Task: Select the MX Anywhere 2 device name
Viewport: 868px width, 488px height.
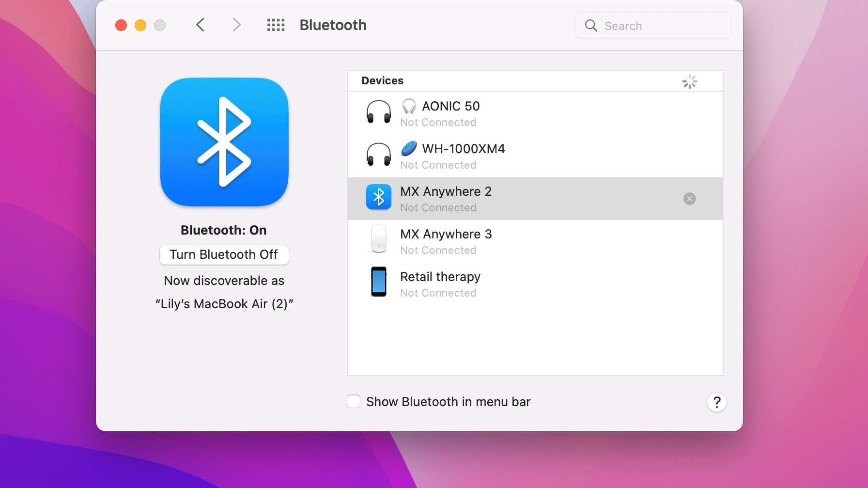Action: [x=446, y=191]
